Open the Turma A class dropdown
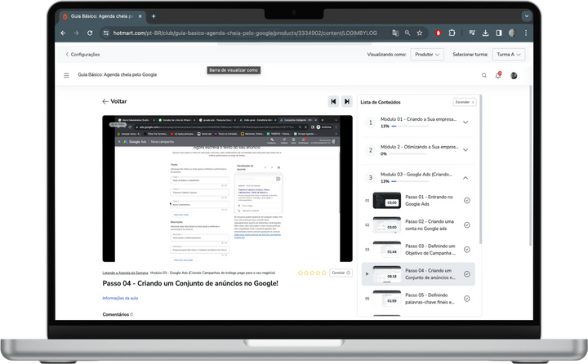This screenshot has height=364, width=588. click(508, 55)
